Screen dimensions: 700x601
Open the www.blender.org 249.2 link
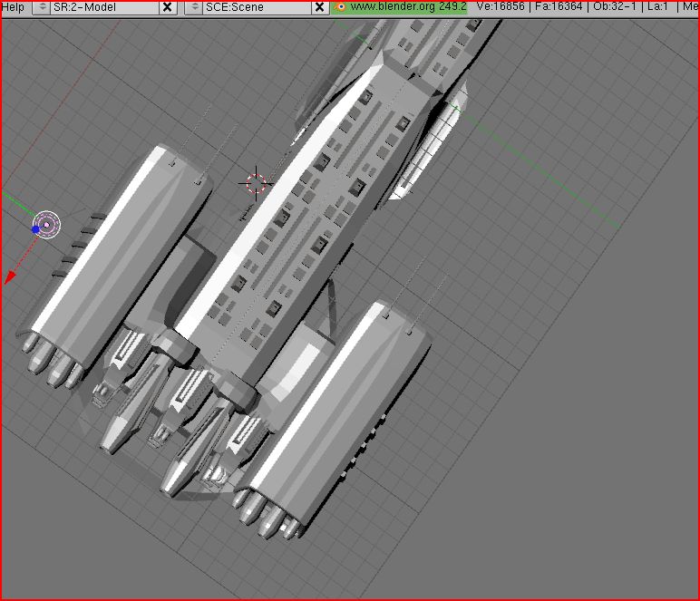pyautogui.click(x=407, y=7)
